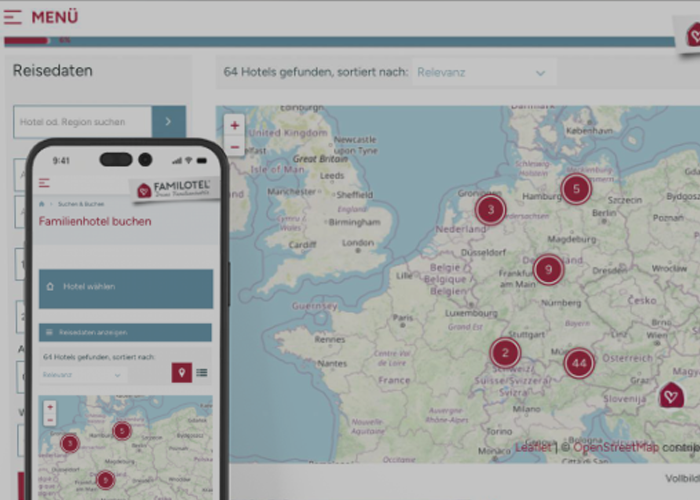700x500 pixels.
Task: Open the OpenStreetMap attribution link
Action: [616, 447]
